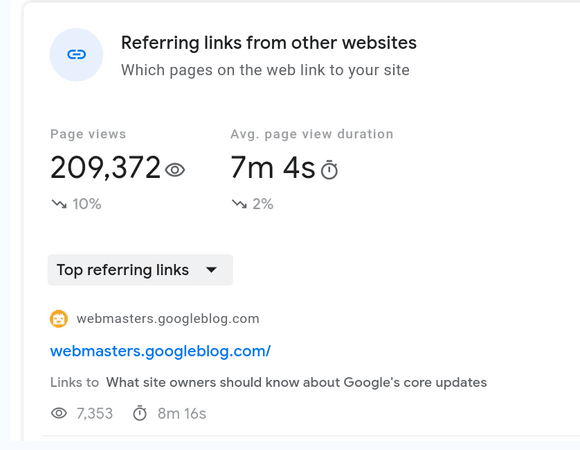Click the Avg. page view duration label
Screen dimensions: 580x450
tap(312, 134)
